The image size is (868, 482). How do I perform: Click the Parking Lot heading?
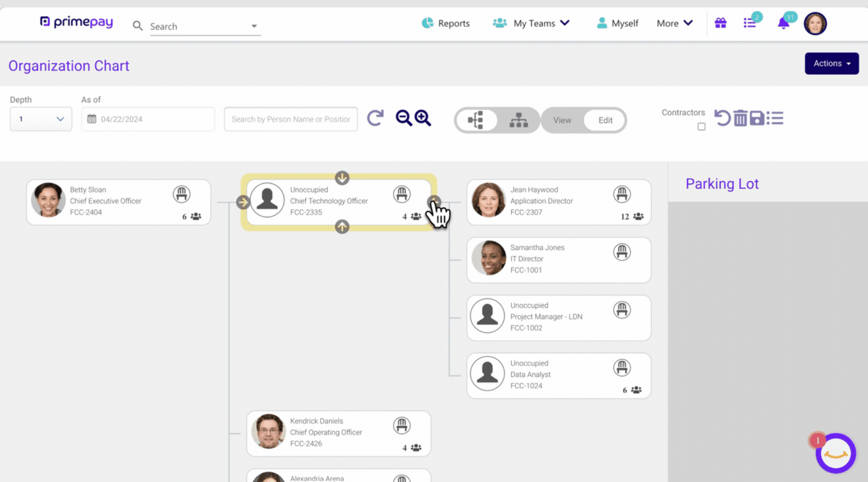[722, 184]
